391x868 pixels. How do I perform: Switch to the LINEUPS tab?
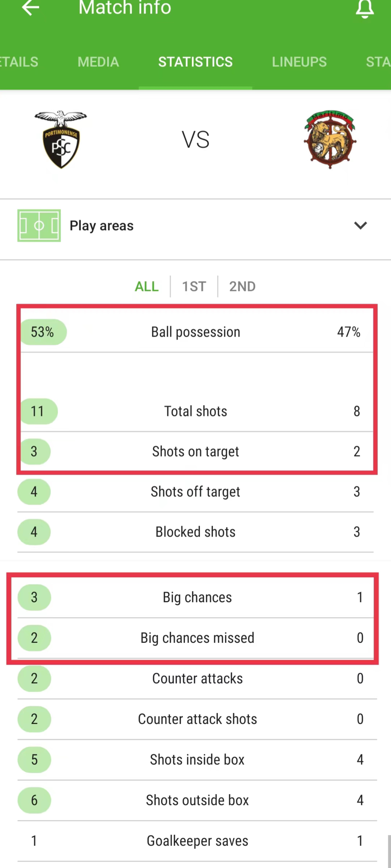pos(299,62)
